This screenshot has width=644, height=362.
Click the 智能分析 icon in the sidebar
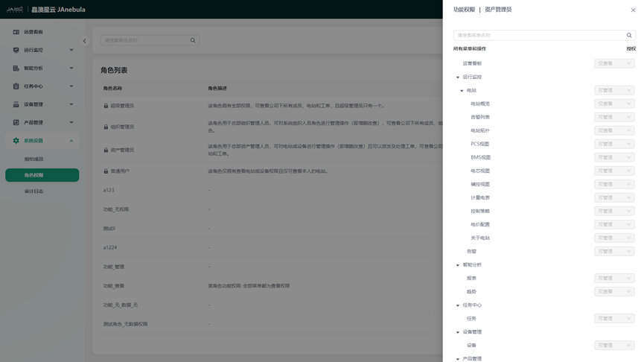click(x=16, y=69)
